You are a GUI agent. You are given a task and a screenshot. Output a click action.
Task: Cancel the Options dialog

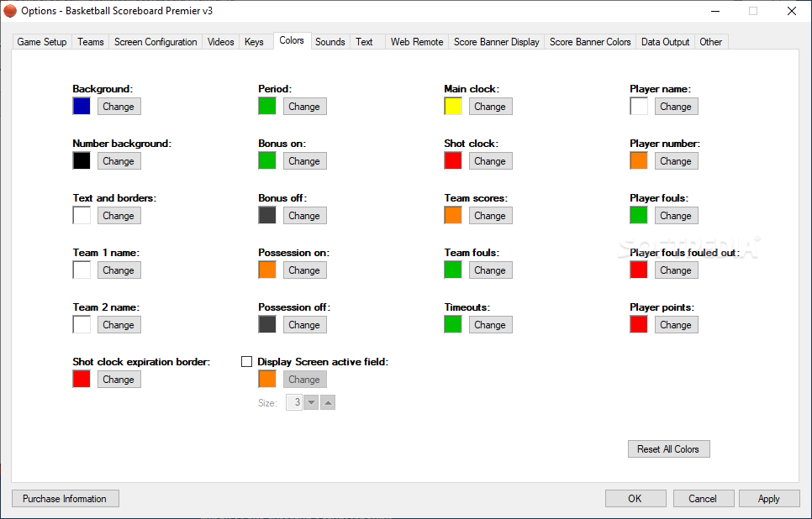coord(704,499)
